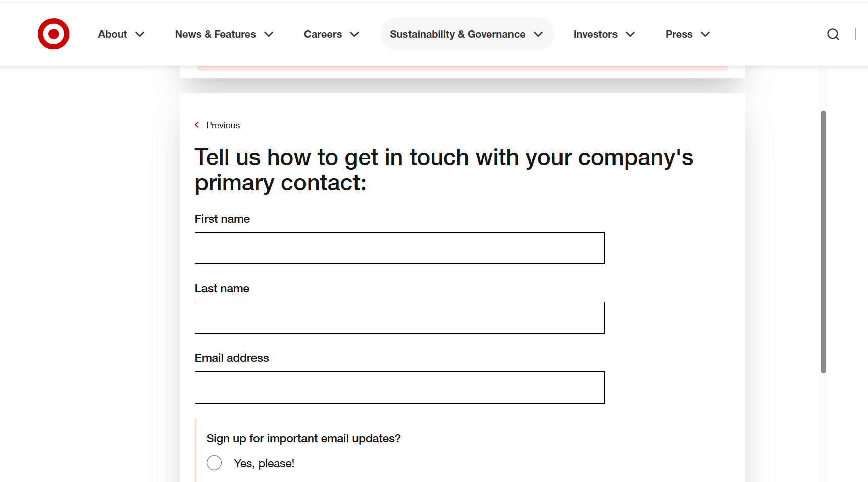Open the Press menu item
The height and width of the screenshot is (482, 868).
679,34
